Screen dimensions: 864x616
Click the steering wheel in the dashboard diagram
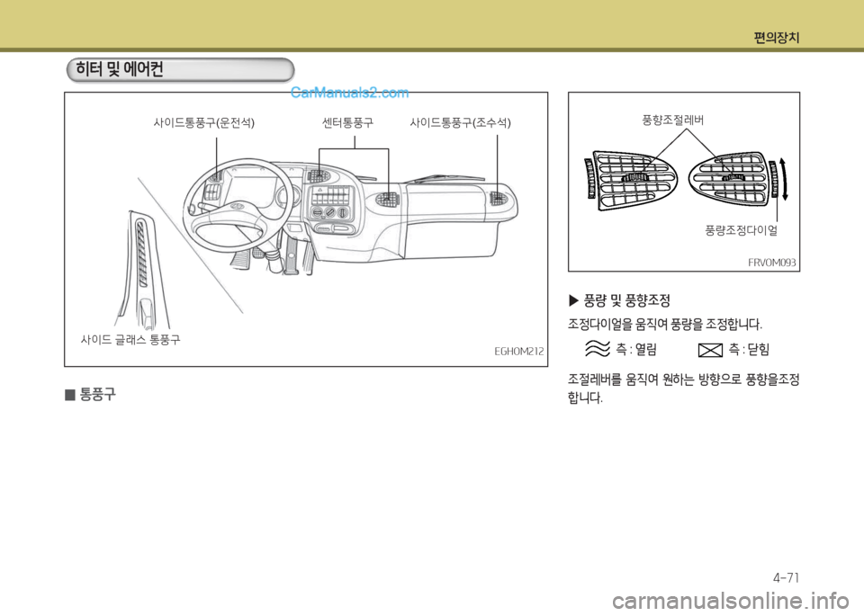[238, 203]
